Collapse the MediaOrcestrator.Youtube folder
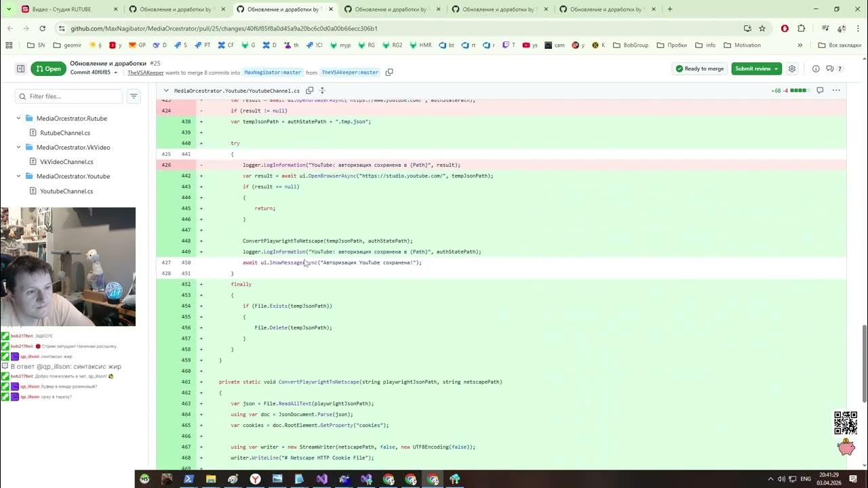The width and height of the screenshot is (868, 488). [x=18, y=176]
